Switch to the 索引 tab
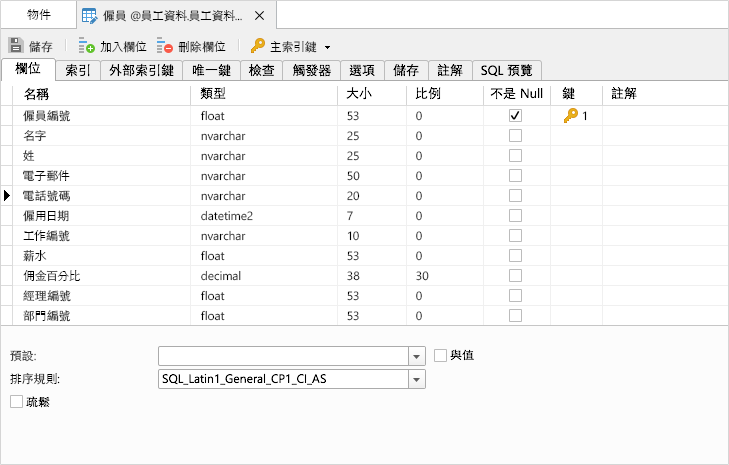Viewport: 729px width, 465px height. click(79, 70)
